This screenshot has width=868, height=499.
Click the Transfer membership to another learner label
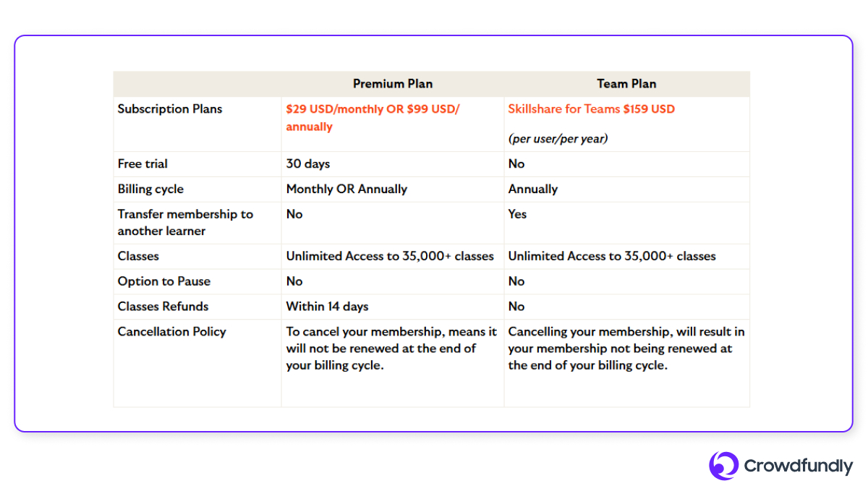coord(185,223)
